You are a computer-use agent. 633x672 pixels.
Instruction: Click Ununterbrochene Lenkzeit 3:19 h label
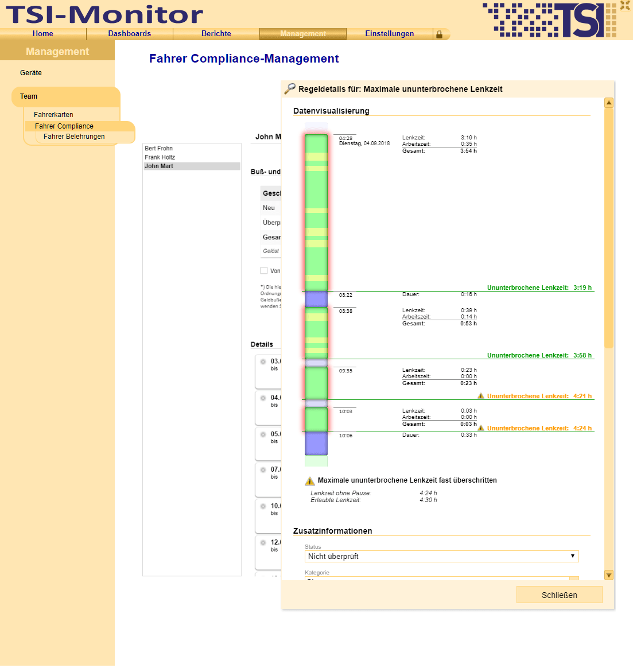tap(539, 288)
